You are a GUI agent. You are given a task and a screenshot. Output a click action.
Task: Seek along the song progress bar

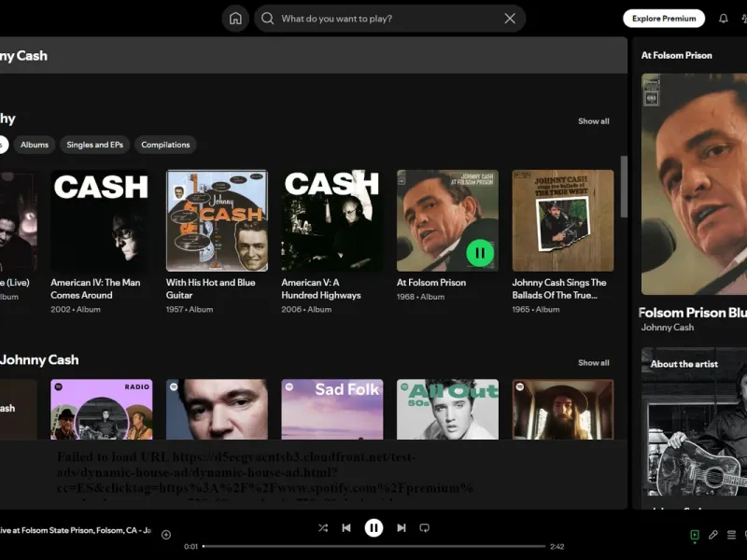coord(374,546)
